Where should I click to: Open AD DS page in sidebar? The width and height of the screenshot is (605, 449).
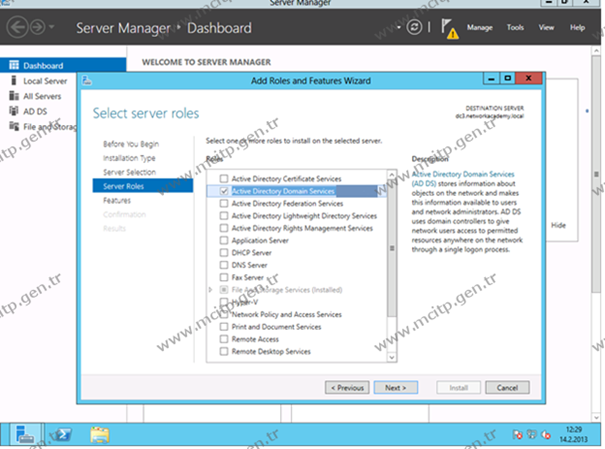pyautogui.click(x=35, y=111)
